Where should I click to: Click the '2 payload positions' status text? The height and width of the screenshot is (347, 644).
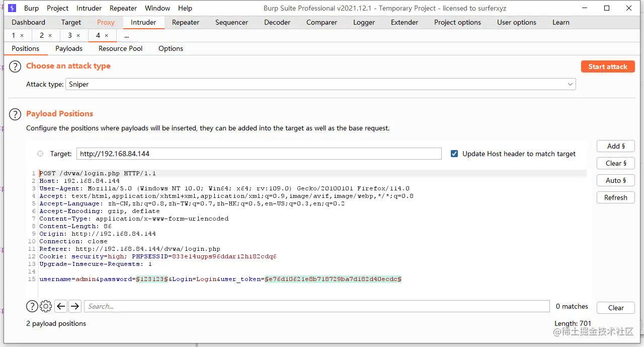(56, 324)
